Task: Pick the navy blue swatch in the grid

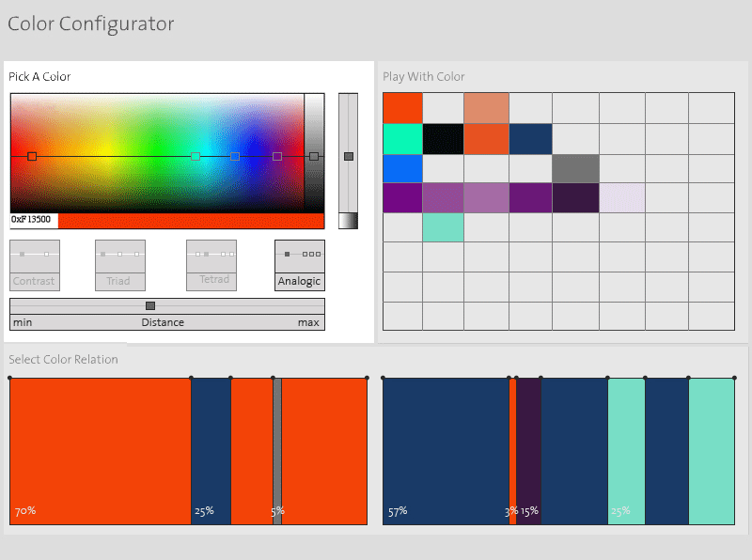Action: coord(530,139)
